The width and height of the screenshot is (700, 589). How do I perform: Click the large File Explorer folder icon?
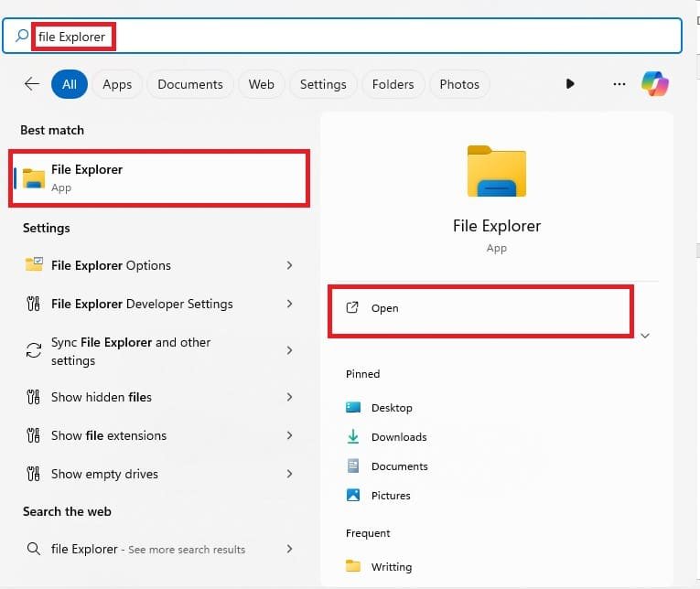pyautogui.click(x=496, y=171)
